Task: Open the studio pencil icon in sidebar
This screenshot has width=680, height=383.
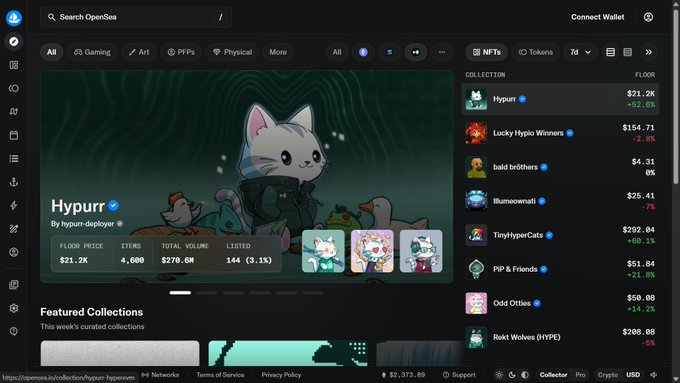Action: [14, 229]
